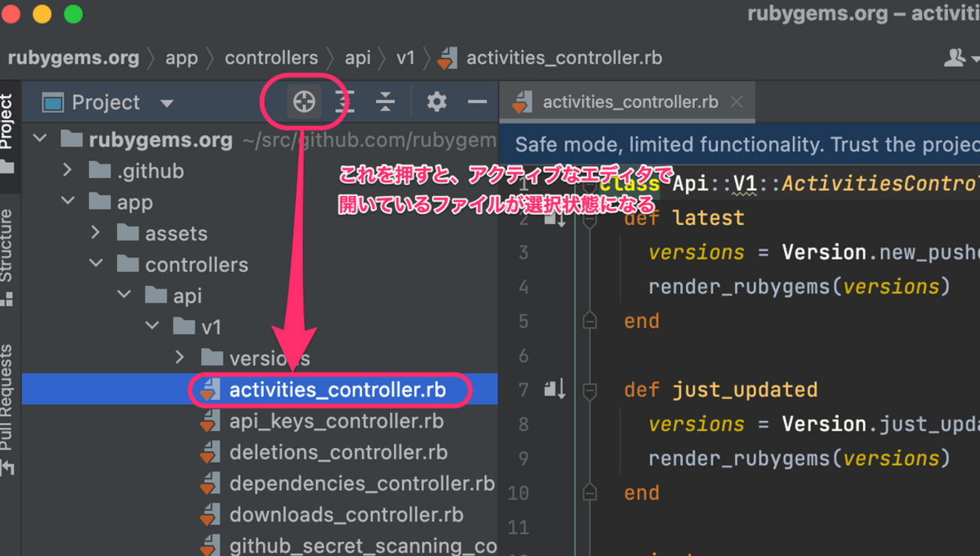Viewport: 980px width, 556px height.
Task: Expand the versions folder
Action: pyautogui.click(x=179, y=358)
